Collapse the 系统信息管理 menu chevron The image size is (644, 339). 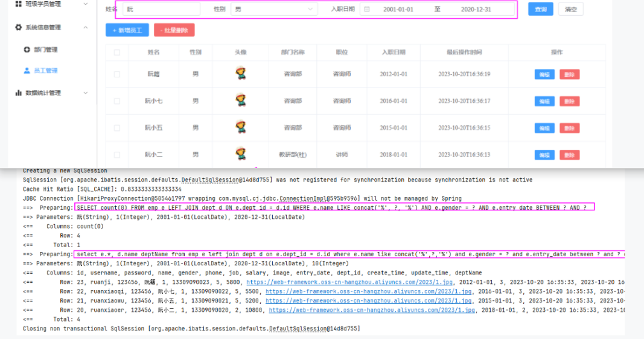click(86, 27)
